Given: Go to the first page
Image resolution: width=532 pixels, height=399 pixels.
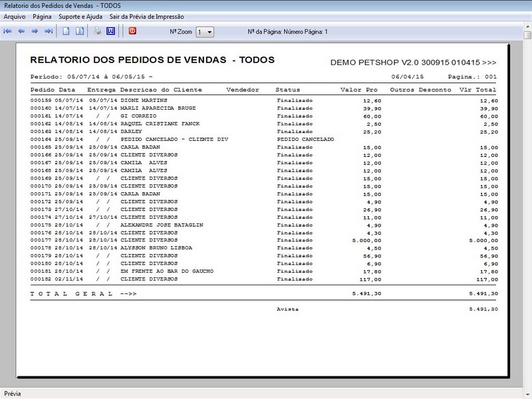Looking at the screenshot, I should (7, 31).
